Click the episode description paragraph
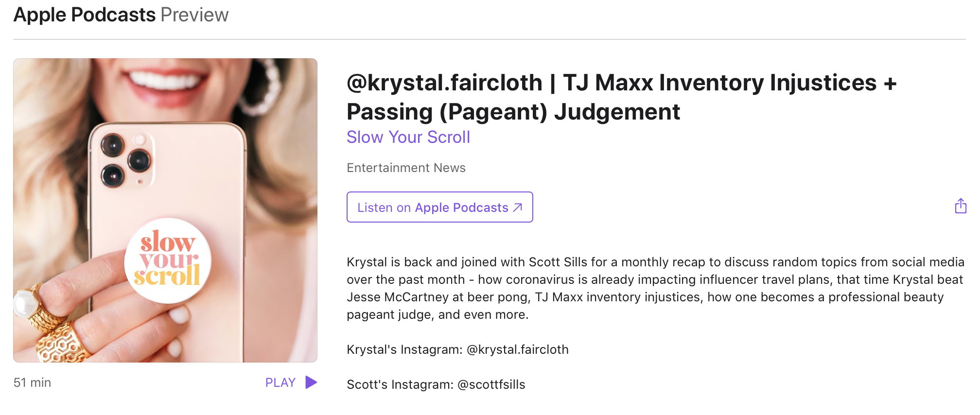The width and height of the screenshot is (980, 415). coord(655,288)
